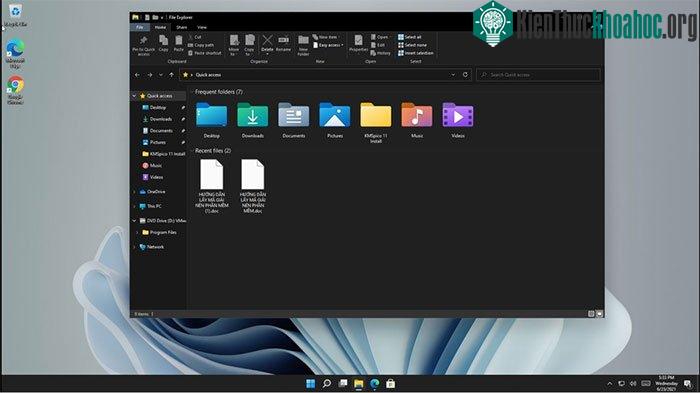Click Pin to Quick access button
The height and width of the screenshot is (393, 700).
(143, 46)
